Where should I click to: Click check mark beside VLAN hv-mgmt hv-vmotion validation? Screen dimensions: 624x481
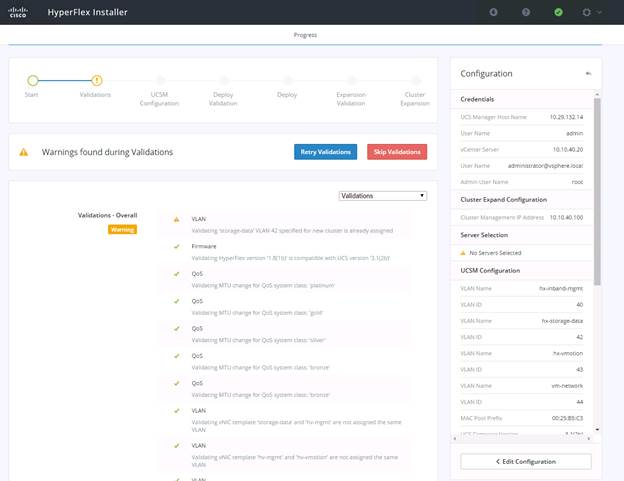pos(176,446)
